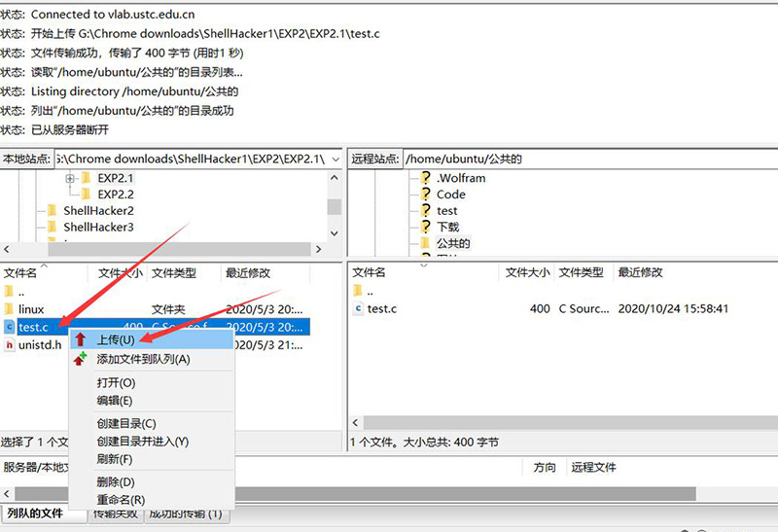Expand the EXP2.1 tree node
778x532 pixels.
(70, 178)
